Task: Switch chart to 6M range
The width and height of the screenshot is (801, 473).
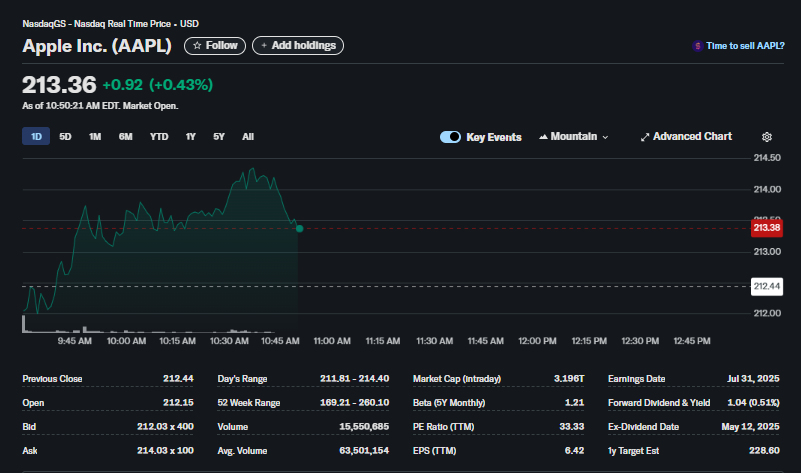Action: click(x=126, y=136)
